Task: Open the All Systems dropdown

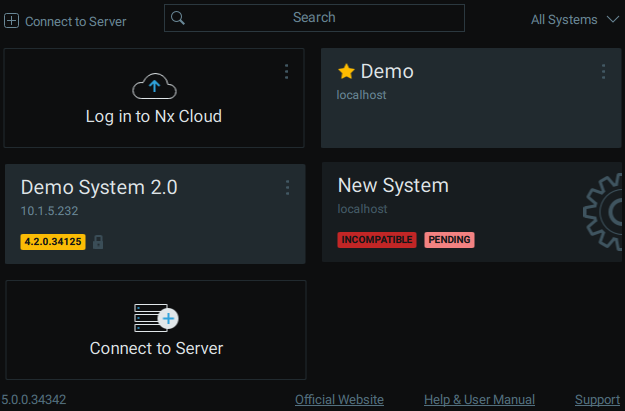Action: (574, 20)
